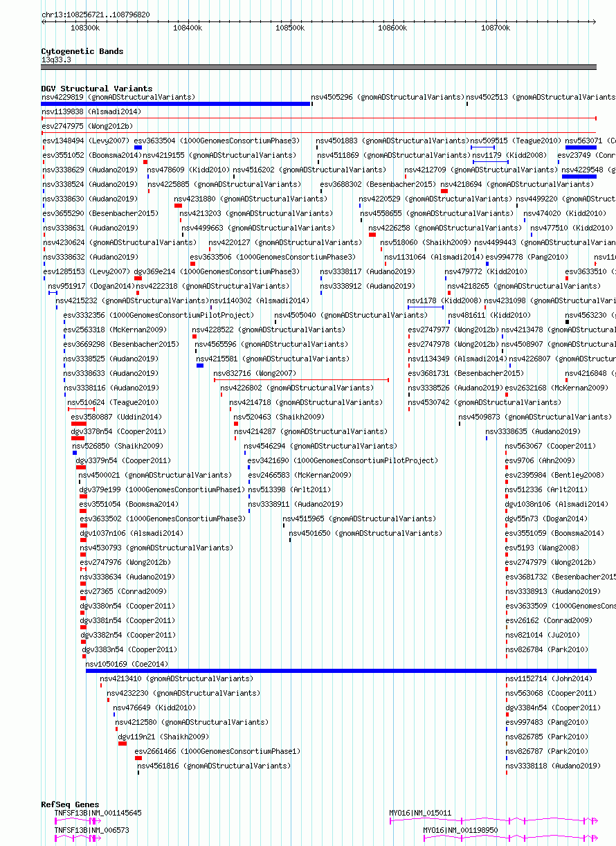Click the 108600k ruler label

392,28
